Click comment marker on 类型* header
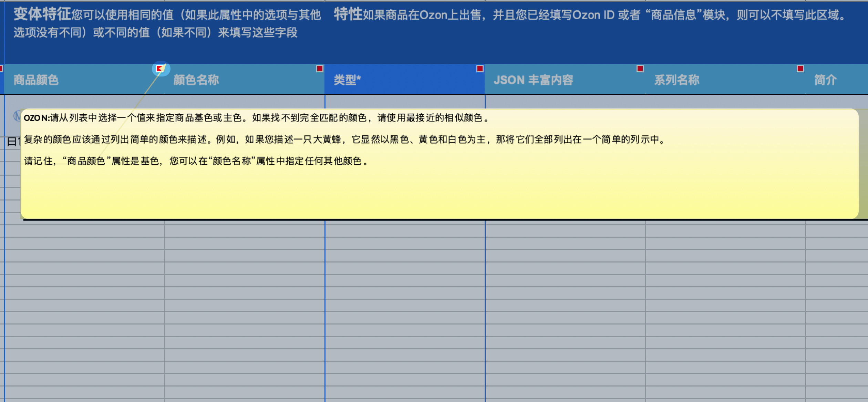Screen dimensions: 868x402 pyautogui.click(x=480, y=69)
